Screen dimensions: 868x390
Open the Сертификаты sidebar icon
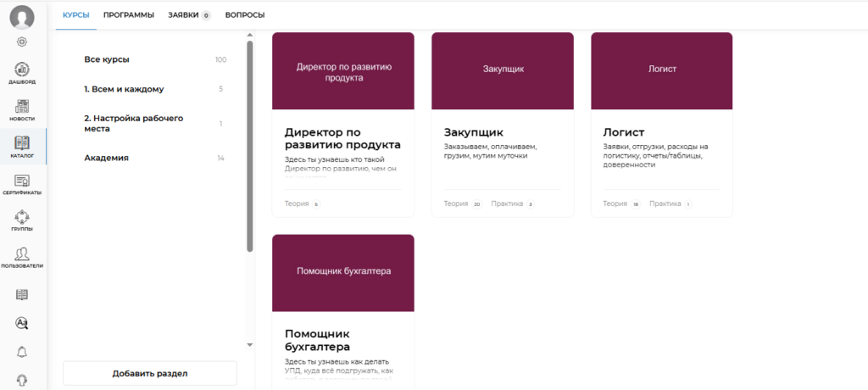click(x=22, y=185)
